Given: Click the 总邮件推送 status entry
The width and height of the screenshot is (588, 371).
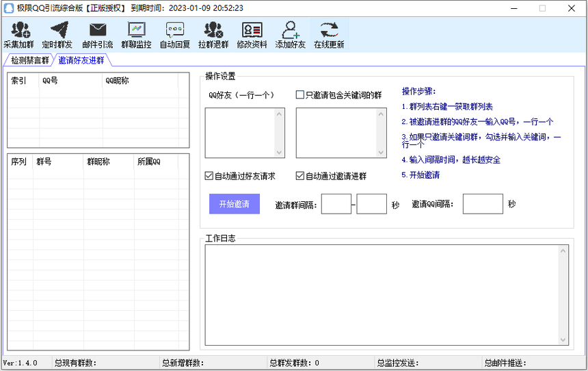Looking at the screenshot, I should (505, 363).
